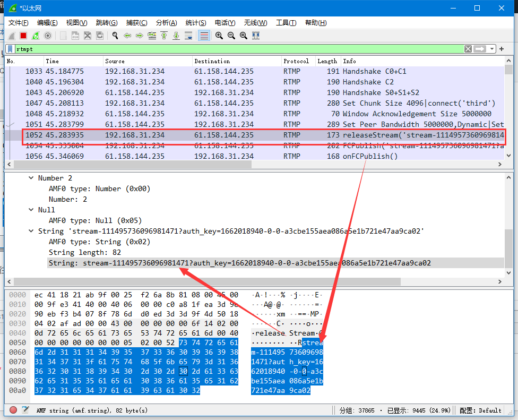
Task: Reload the capture file icon
Action: coord(99,36)
